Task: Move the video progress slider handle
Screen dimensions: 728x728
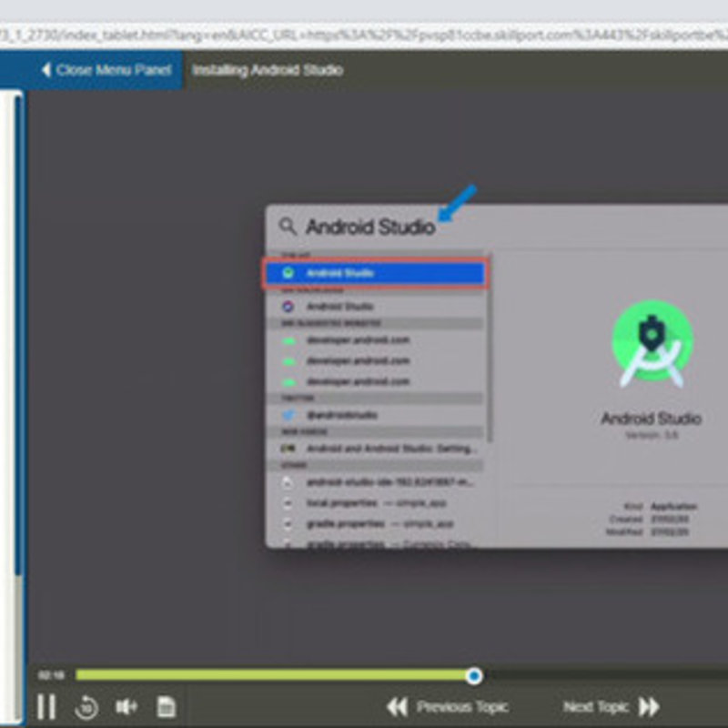Action: (x=473, y=675)
